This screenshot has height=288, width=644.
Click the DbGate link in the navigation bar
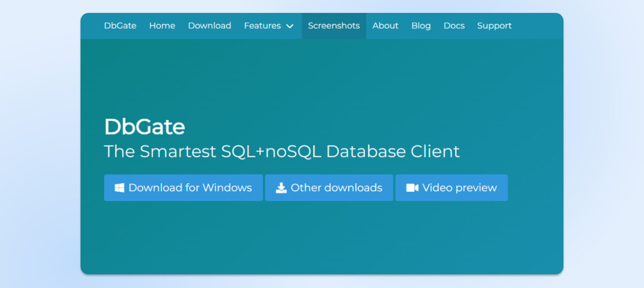tap(120, 26)
